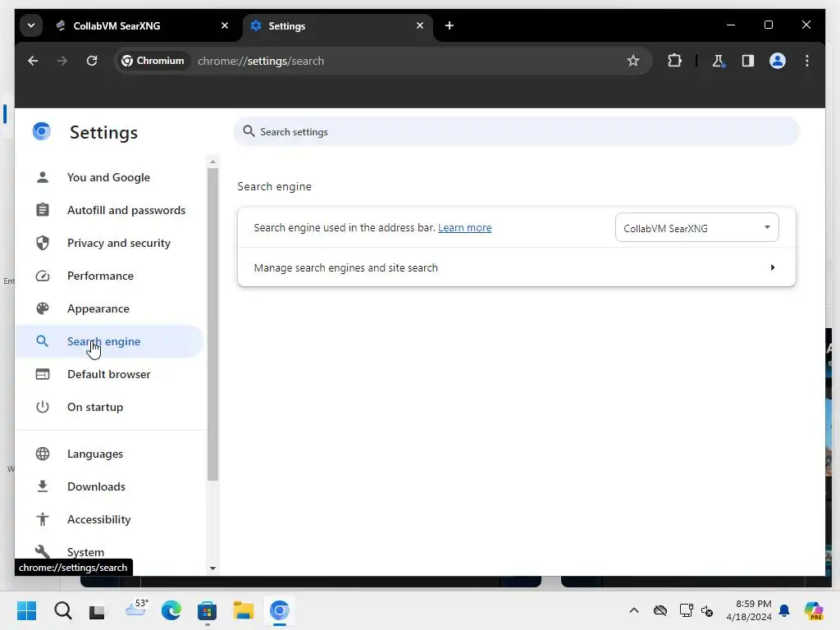
Task: Select the Settings tab
Action: point(336,25)
